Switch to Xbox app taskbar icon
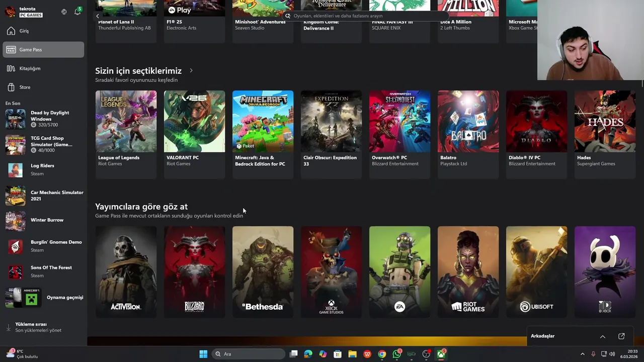644x362 pixels. [x=441, y=354]
